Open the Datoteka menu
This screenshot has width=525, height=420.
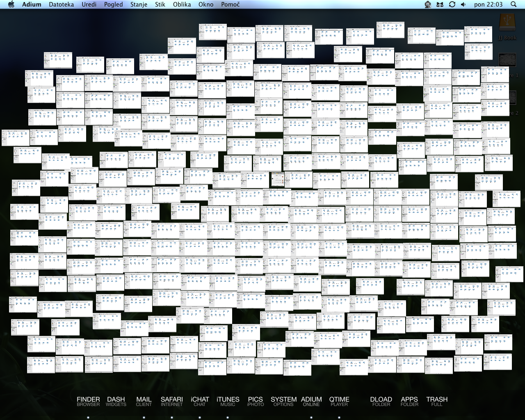coord(62,5)
